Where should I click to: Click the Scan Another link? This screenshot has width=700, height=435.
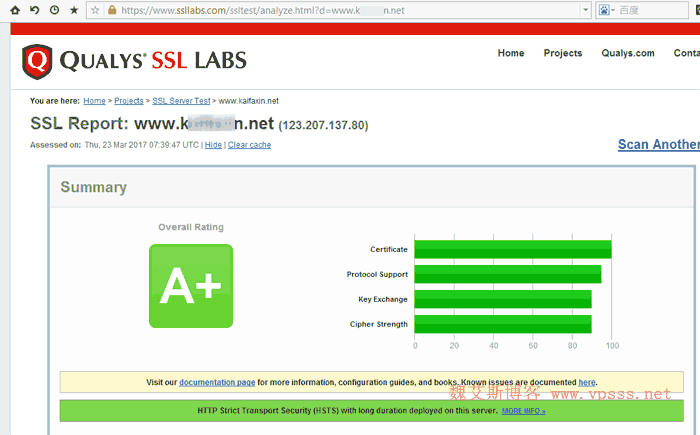pyautogui.click(x=658, y=144)
